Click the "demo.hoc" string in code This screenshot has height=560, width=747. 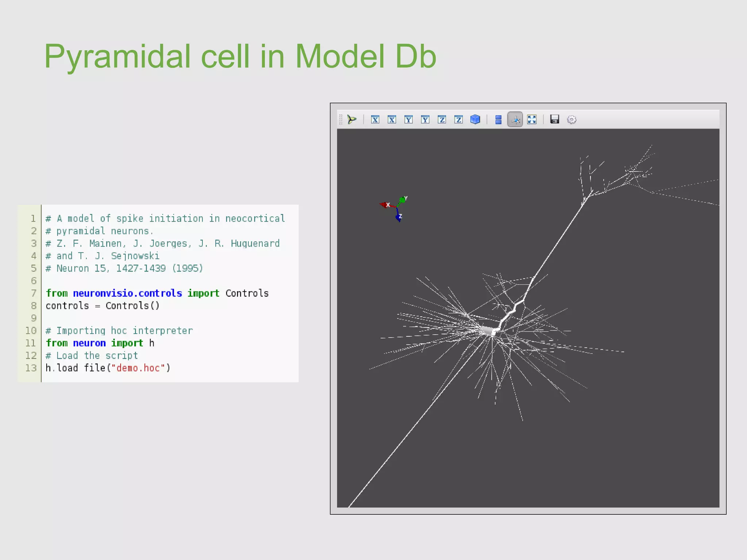coord(138,368)
